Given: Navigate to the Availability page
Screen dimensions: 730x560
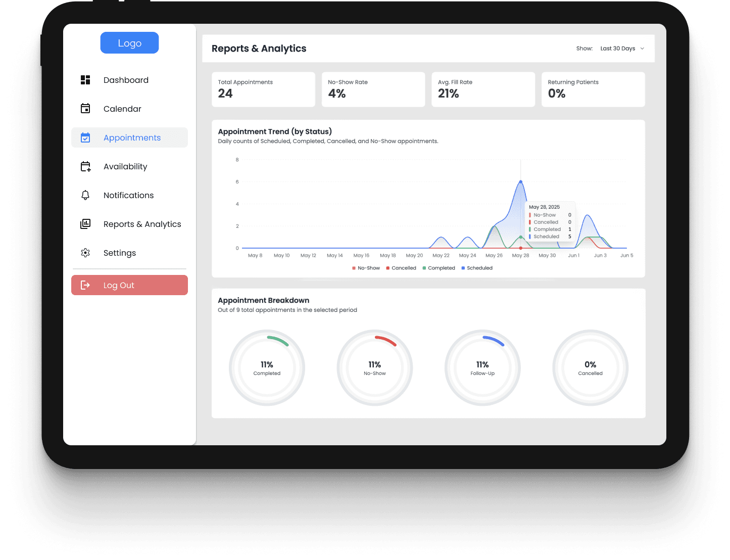Looking at the screenshot, I should (125, 166).
